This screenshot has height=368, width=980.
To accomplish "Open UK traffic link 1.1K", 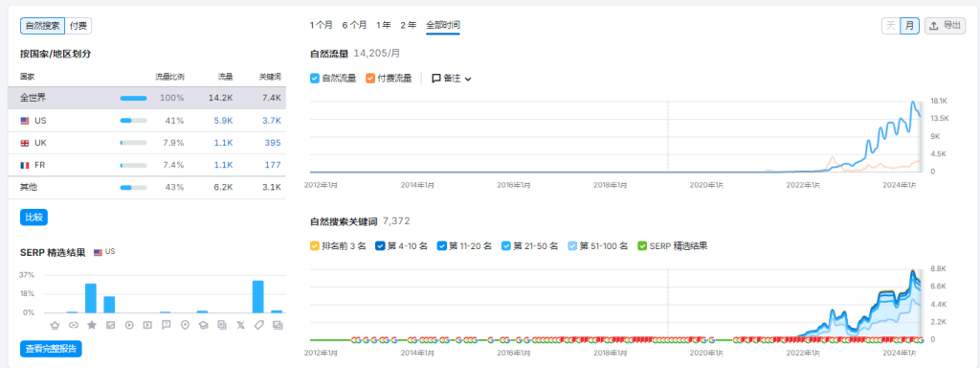I will coord(224,144).
